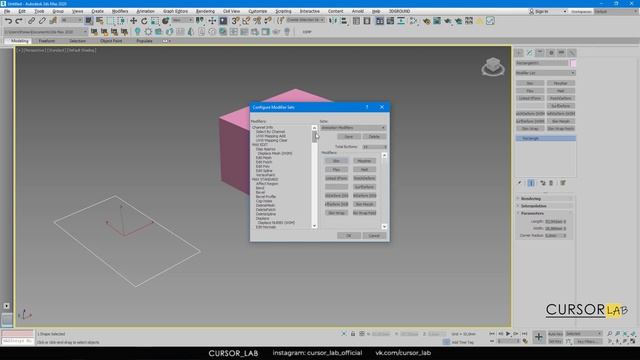Image resolution: width=640 pixels, height=360 pixels.
Task: Click Play Animation button
Action: pyautogui.click(x=508, y=334)
